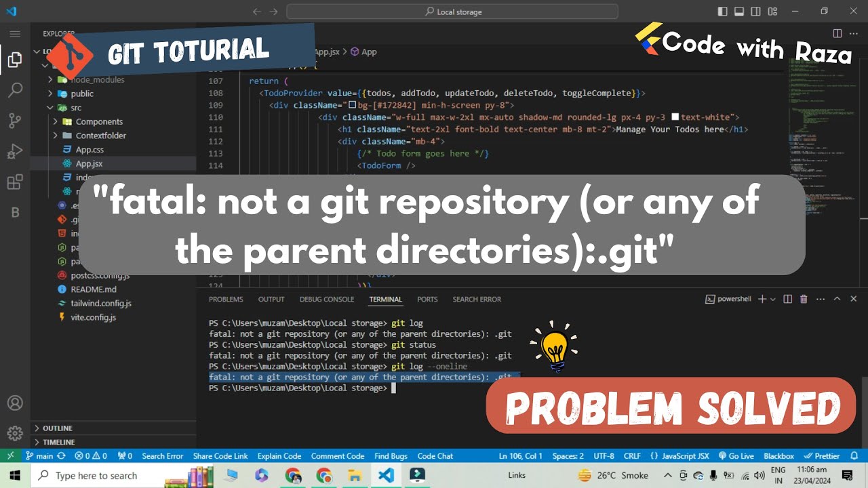Image resolution: width=868 pixels, height=488 pixels.
Task: Open the Search view in activity bar
Action: click(x=15, y=90)
